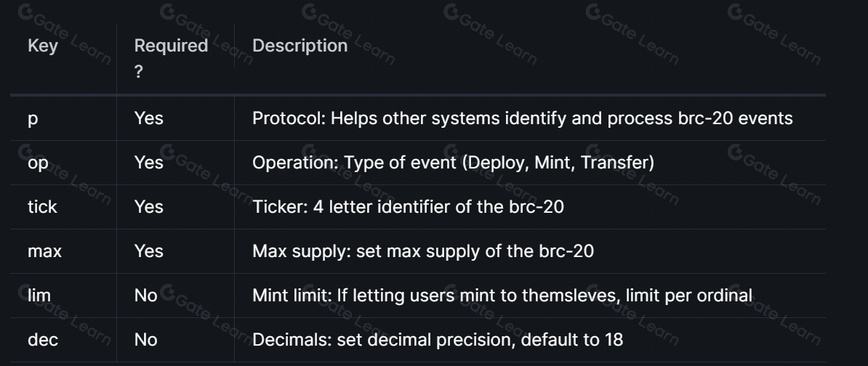
Task: Click the Description column header
Action: 300,46
